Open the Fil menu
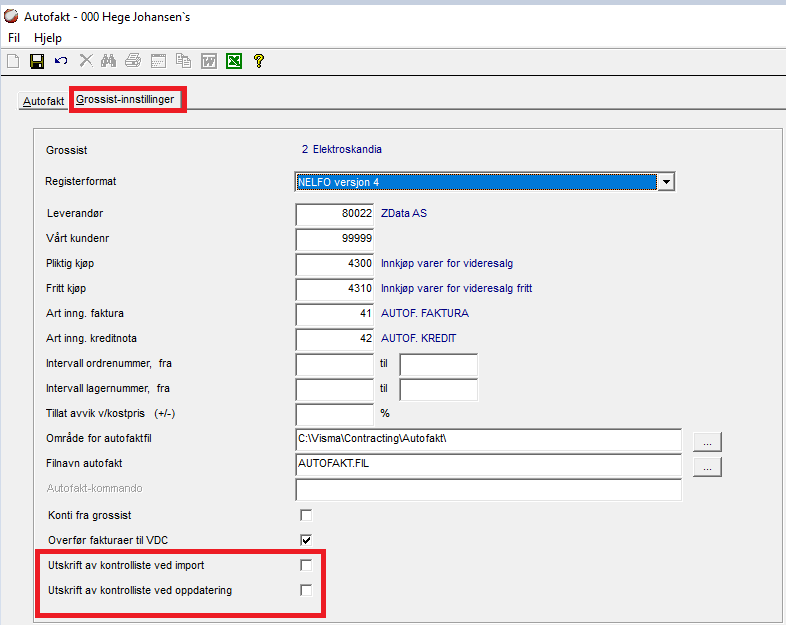 [14, 38]
